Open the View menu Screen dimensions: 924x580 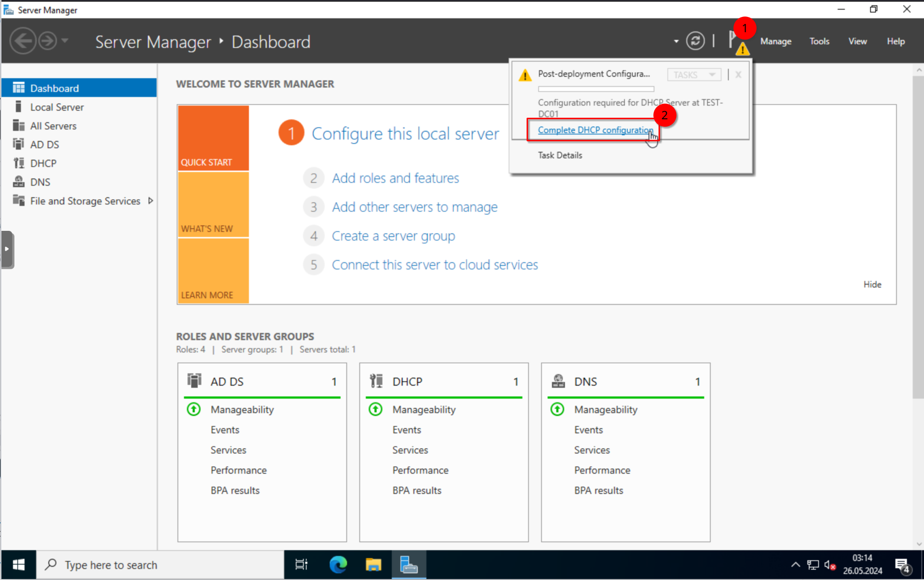point(857,41)
